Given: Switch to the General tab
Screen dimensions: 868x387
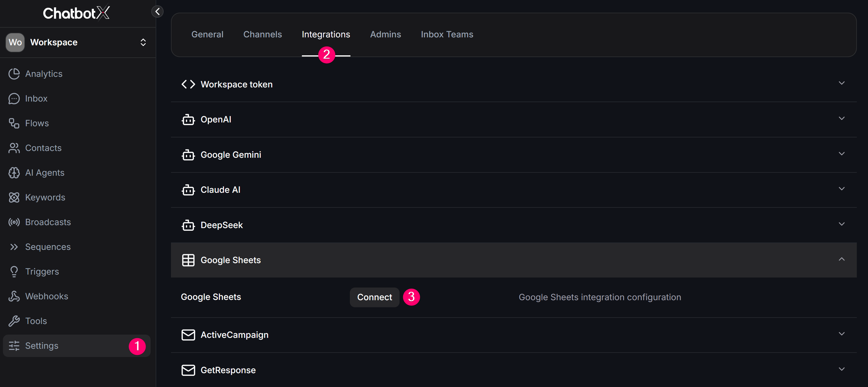Looking at the screenshot, I should pyautogui.click(x=207, y=34).
